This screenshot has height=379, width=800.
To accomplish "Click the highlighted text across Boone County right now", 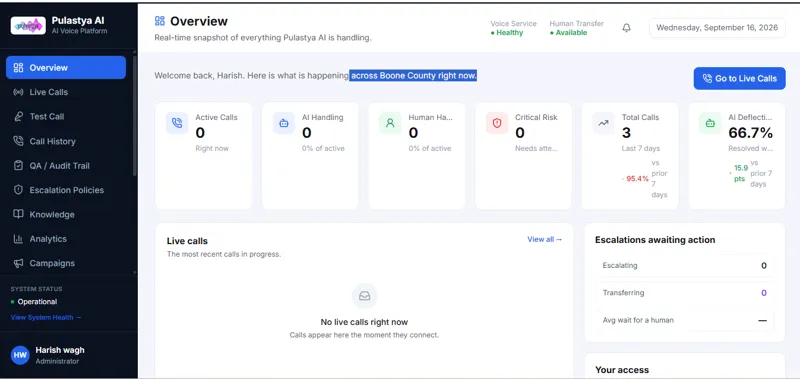I will [413, 75].
